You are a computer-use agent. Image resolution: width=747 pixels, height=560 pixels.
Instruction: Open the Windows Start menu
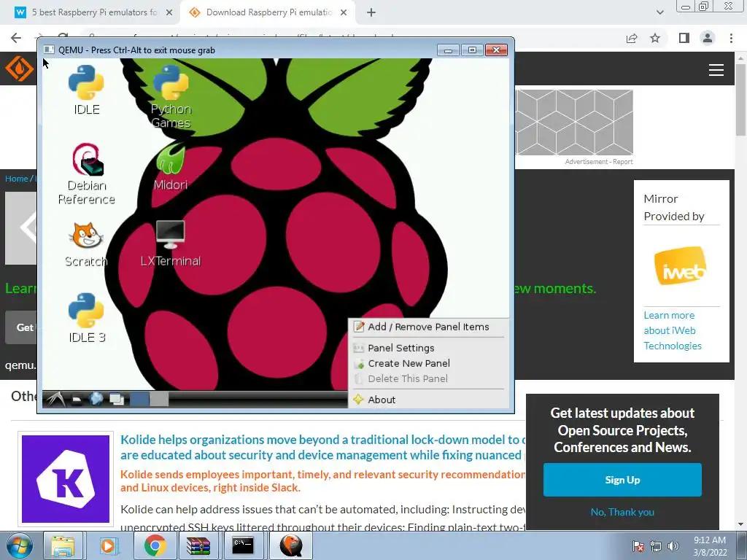click(19, 545)
